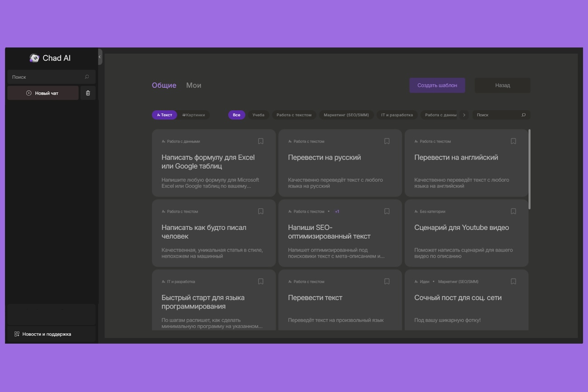Bookmark the Excel formula template
Viewport: 588px width, 392px height.
[x=261, y=141]
